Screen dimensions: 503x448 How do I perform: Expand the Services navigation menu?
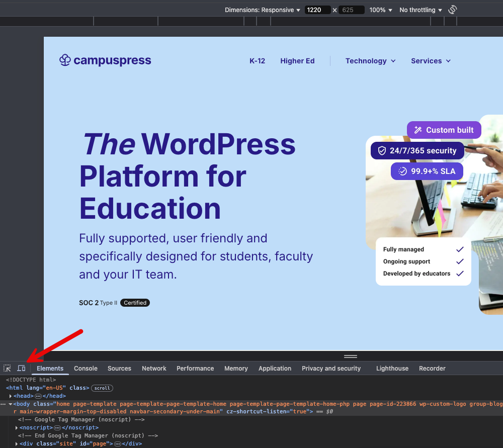pyautogui.click(x=431, y=61)
